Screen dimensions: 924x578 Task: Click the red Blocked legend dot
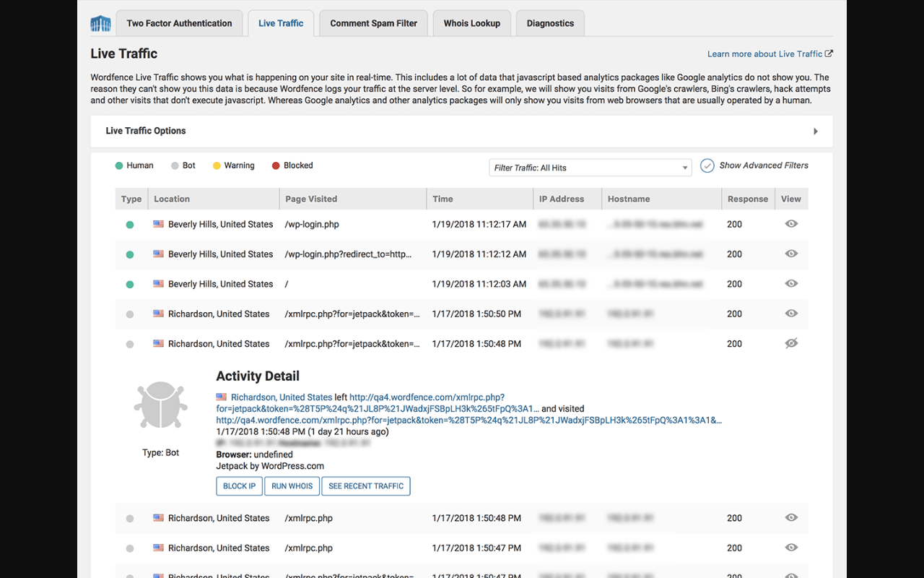click(276, 165)
